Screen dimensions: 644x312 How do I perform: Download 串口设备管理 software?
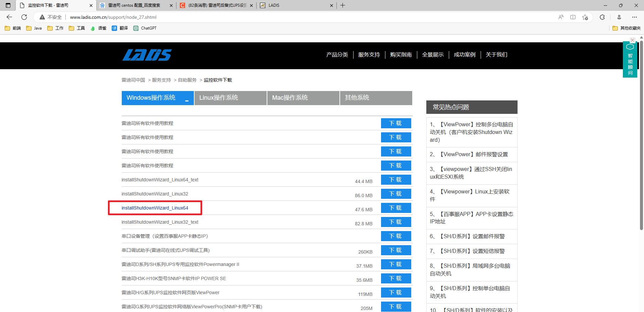396,236
